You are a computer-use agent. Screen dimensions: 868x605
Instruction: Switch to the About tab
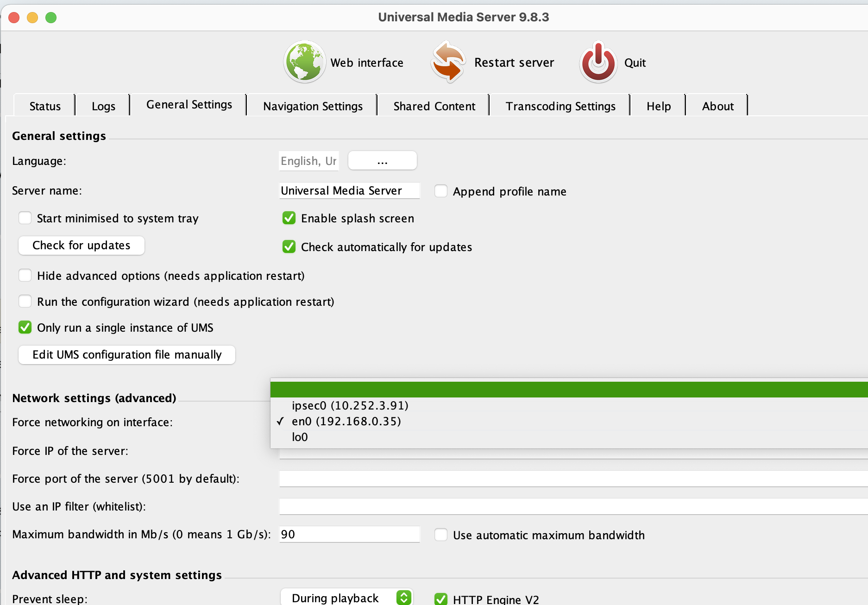pyautogui.click(x=717, y=106)
